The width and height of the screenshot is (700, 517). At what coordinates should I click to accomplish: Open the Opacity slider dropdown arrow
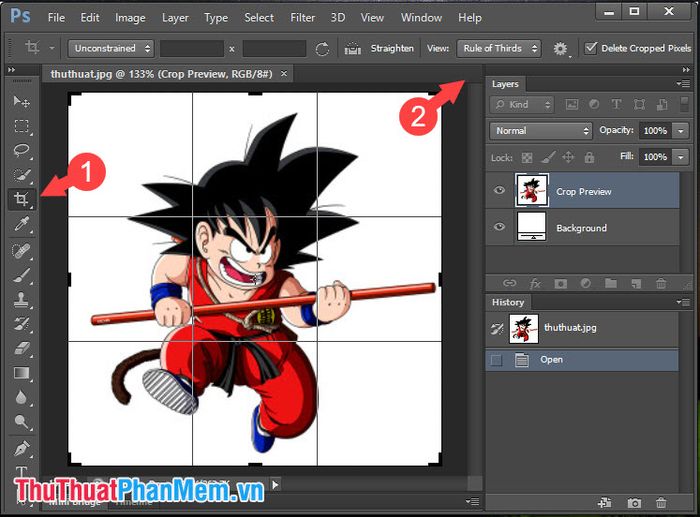pyautogui.click(x=681, y=131)
